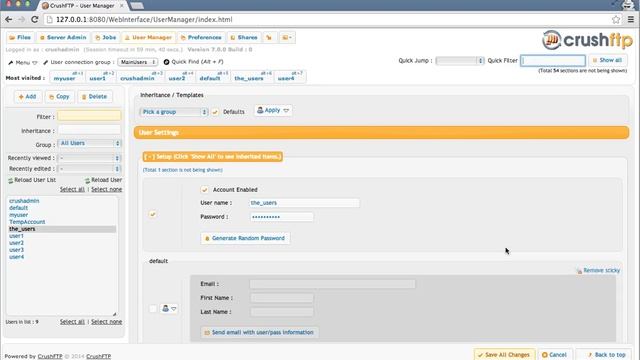Focus the user list Filter field
The image size is (640, 360).
click(89, 116)
